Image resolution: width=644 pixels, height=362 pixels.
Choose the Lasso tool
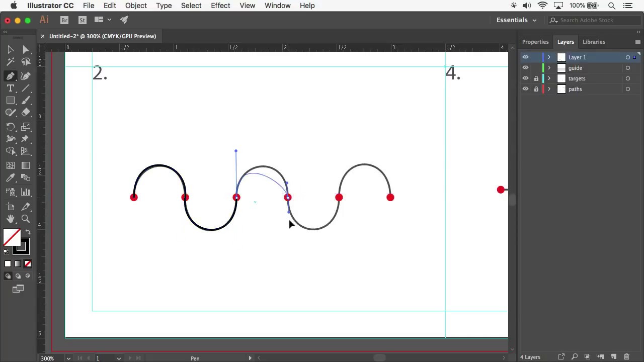pos(26,62)
